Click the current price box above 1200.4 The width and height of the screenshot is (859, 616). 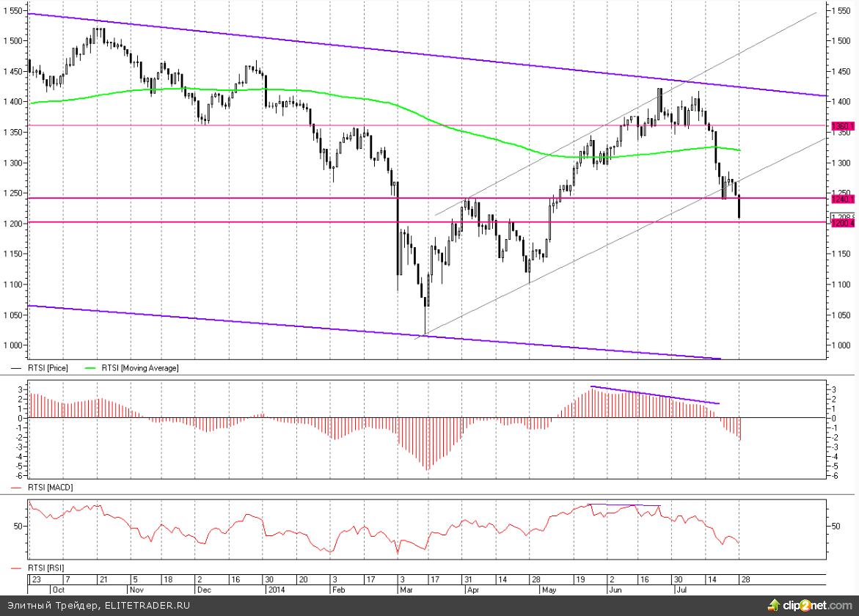(842, 216)
